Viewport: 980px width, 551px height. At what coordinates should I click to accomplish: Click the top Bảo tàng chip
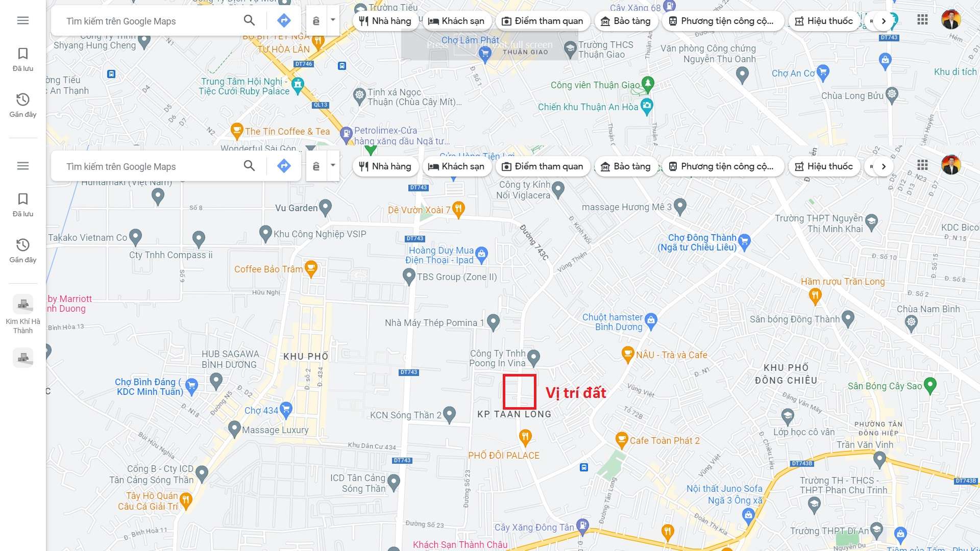(626, 21)
